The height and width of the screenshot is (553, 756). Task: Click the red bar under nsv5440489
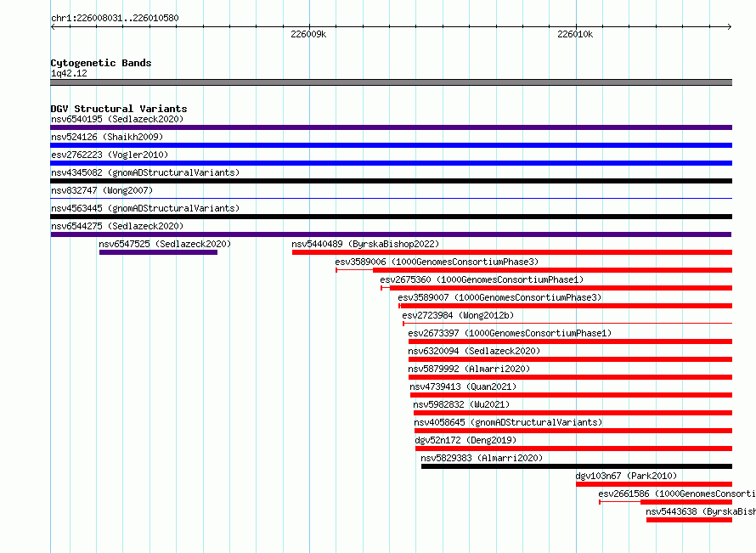click(512, 252)
